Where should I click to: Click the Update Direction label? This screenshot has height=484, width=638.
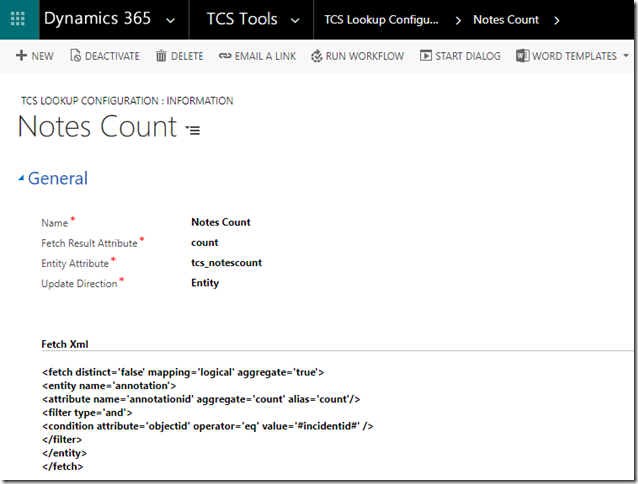point(79,283)
